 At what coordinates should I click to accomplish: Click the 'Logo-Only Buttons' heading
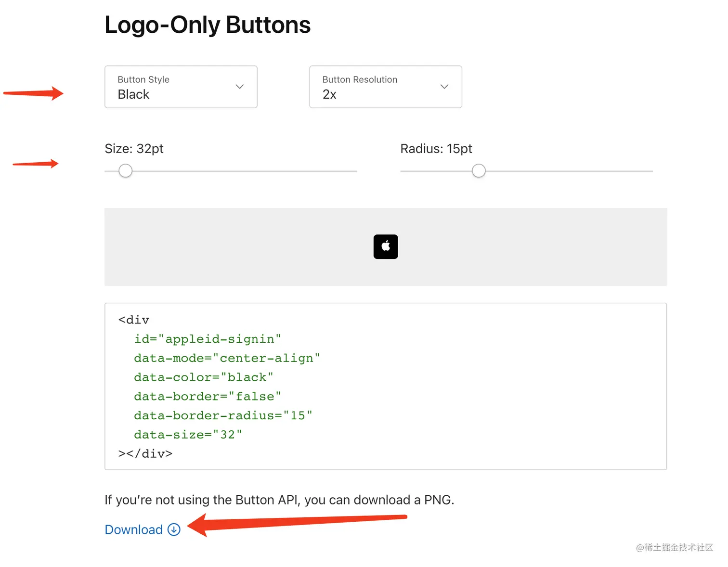(x=208, y=25)
